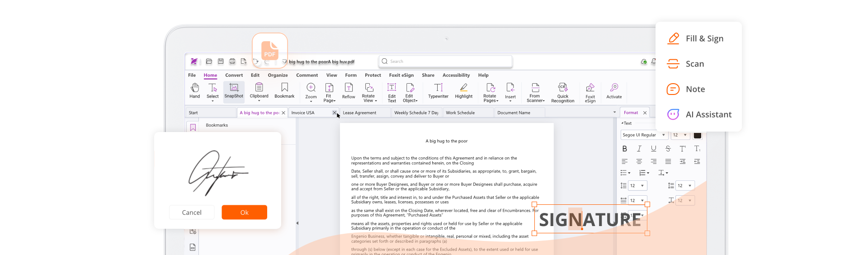This screenshot has height=255, width=868.
Task: Toggle italic text formatting
Action: tap(639, 149)
